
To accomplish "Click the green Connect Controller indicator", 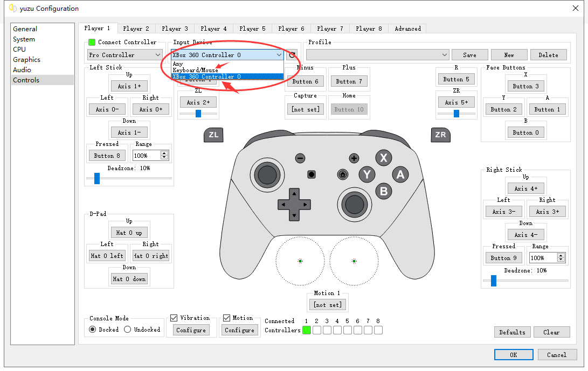I will [x=92, y=43].
